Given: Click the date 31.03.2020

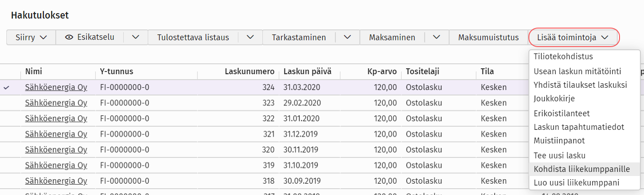Looking at the screenshot, I should tap(302, 87).
